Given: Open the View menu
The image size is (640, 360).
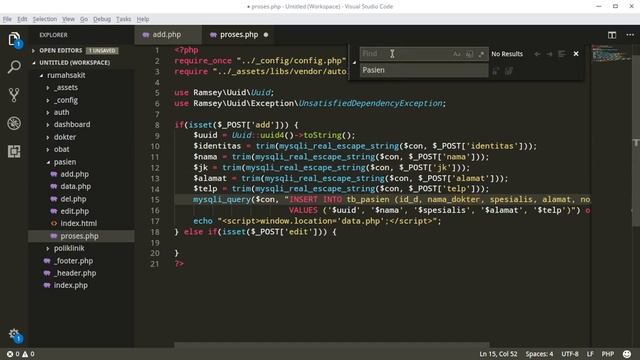Looking at the screenshot, I should (68, 19).
